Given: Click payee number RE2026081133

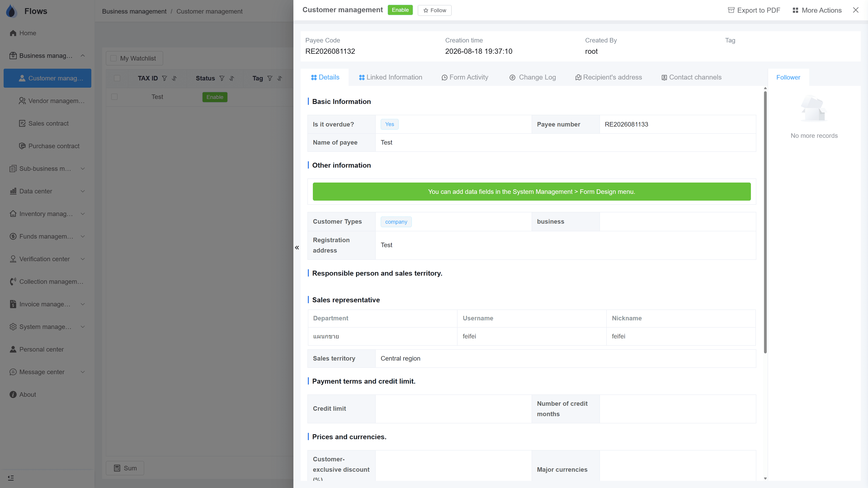Looking at the screenshot, I should coord(626,124).
